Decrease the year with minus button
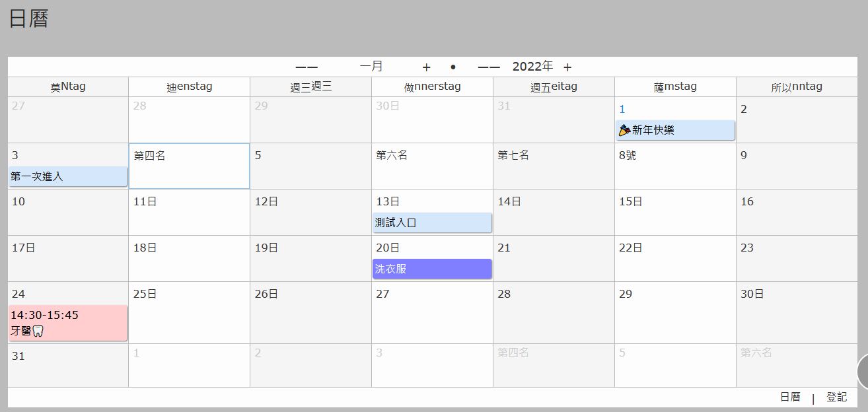The height and width of the screenshot is (412, 868). click(489, 67)
